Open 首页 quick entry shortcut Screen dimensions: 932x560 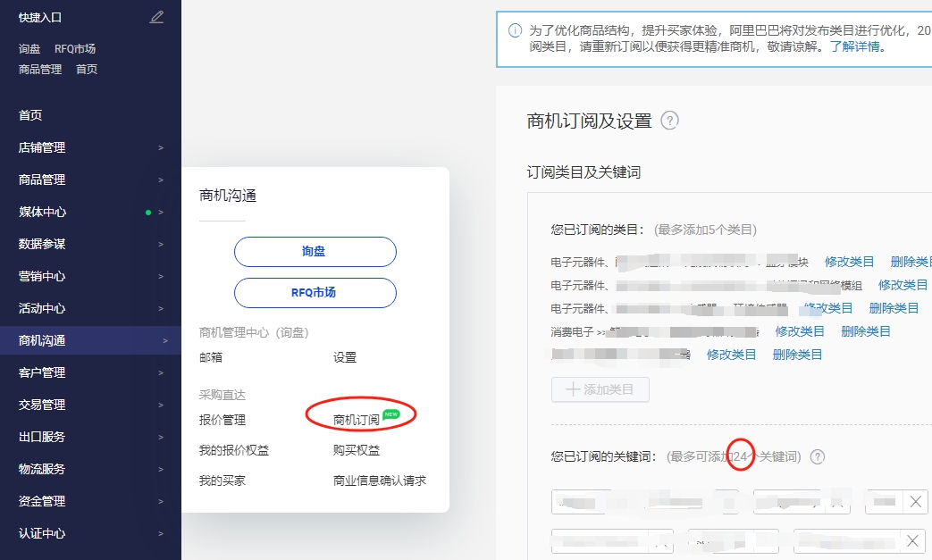[x=87, y=69]
